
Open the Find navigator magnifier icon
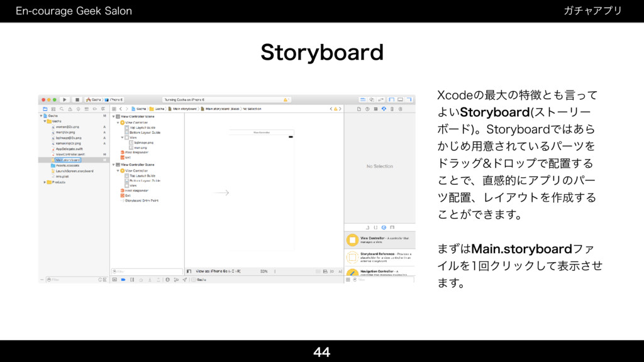point(62,109)
